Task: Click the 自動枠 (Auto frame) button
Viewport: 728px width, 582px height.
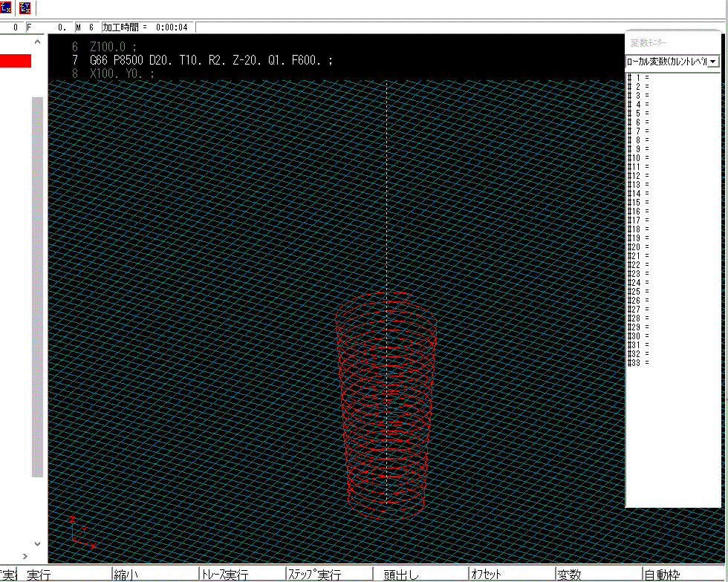Action: tap(685, 575)
